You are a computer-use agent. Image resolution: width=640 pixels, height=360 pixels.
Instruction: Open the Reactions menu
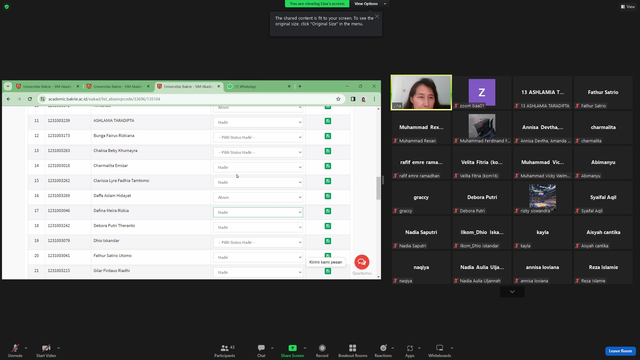tap(383, 350)
